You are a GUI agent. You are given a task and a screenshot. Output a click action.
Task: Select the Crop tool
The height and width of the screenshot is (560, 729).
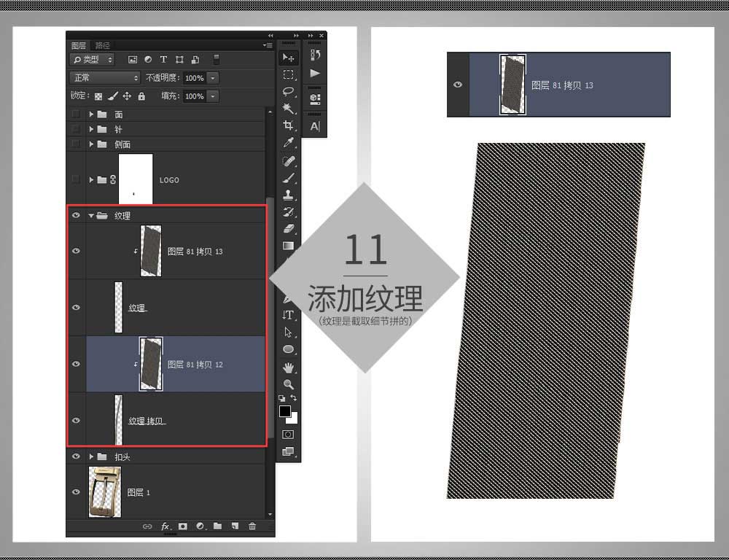click(288, 125)
